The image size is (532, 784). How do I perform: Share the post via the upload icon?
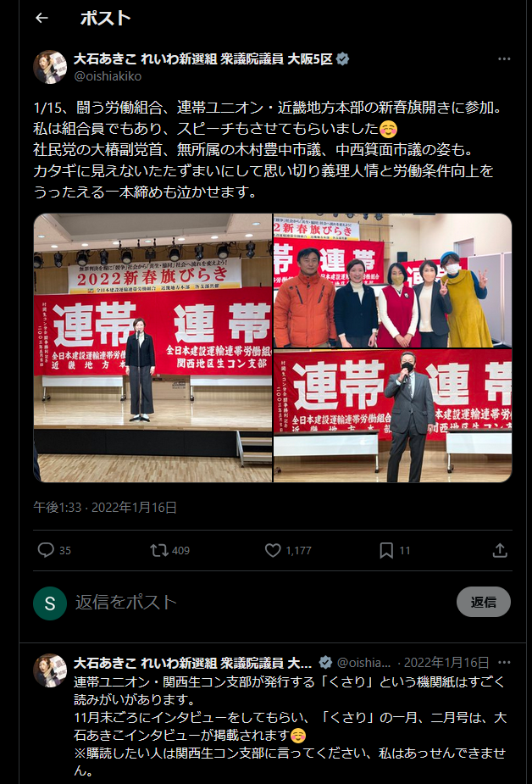click(x=500, y=551)
